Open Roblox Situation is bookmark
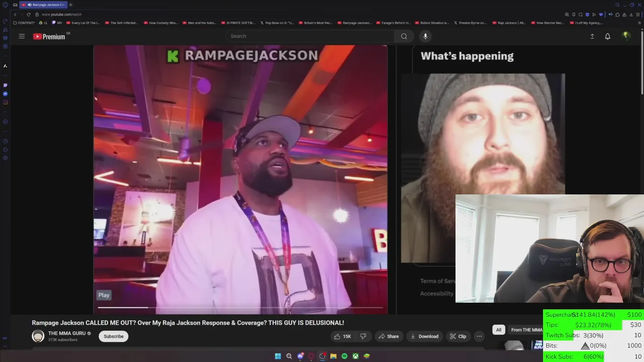Screen dimensions: 644x362 tap(432, 23)
